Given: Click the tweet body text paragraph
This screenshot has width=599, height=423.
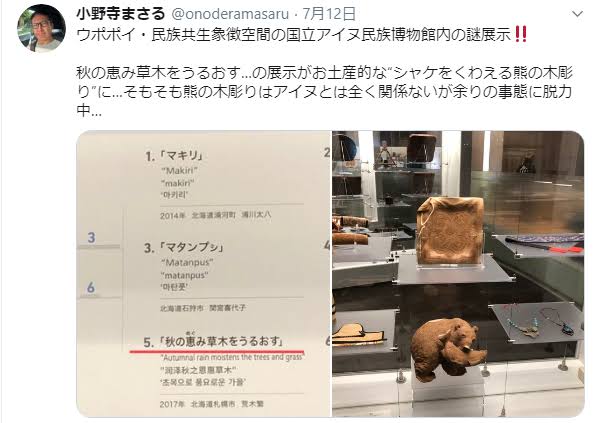Looking at the screenshot, I should coord(324,92).
